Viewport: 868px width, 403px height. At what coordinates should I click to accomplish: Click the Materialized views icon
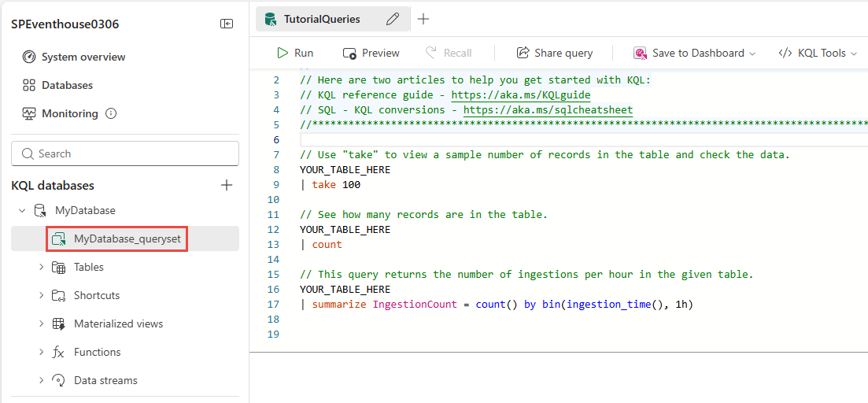tap(58, 324)
